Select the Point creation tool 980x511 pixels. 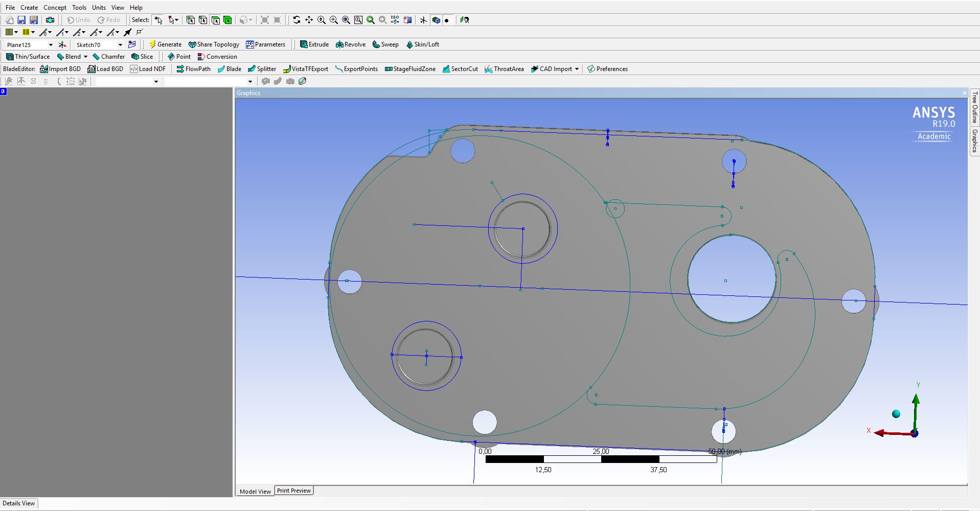pyautogui.click(x=178, y=57)
